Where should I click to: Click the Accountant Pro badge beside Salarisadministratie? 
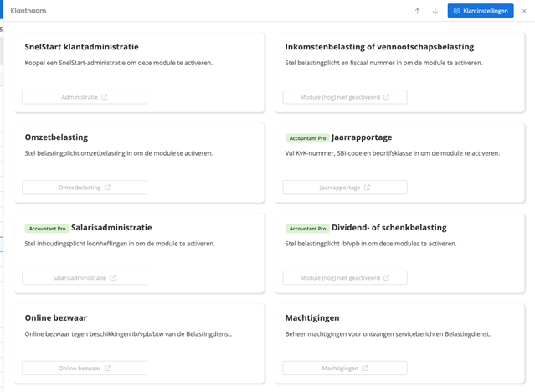point(47,229)
